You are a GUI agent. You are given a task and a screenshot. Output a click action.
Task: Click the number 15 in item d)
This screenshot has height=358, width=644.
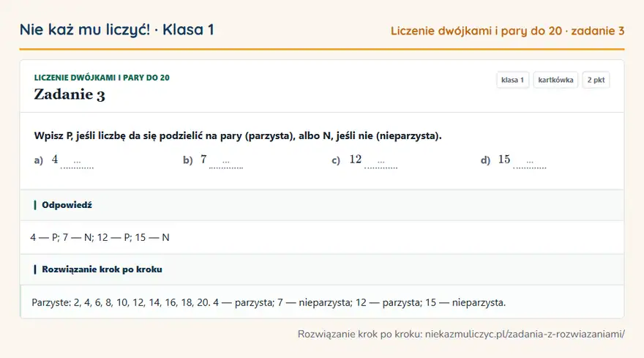(x=504, y=160)
